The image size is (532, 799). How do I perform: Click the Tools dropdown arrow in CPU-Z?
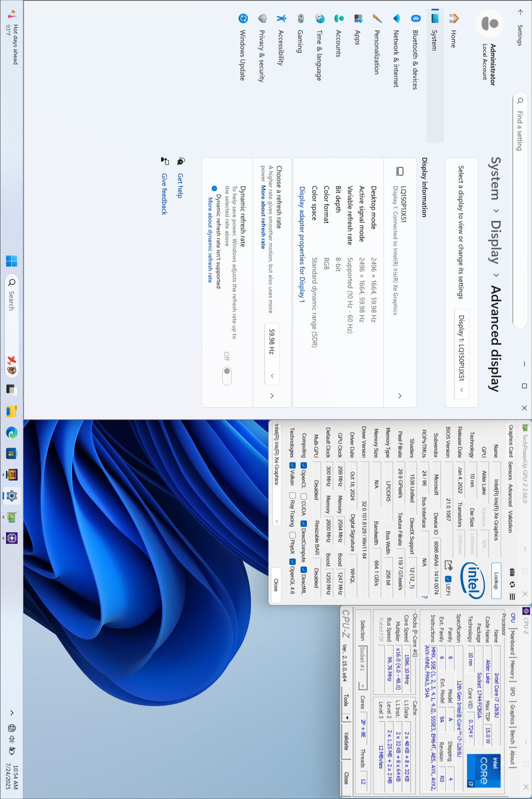tap(347, 718)
